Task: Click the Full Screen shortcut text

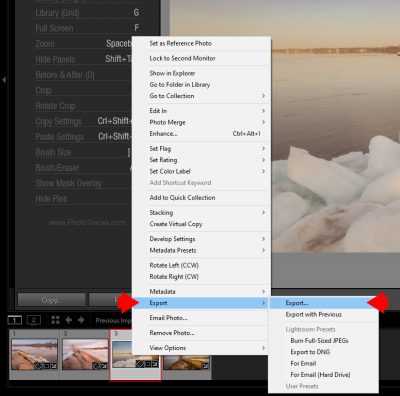Action: [55, 29]
